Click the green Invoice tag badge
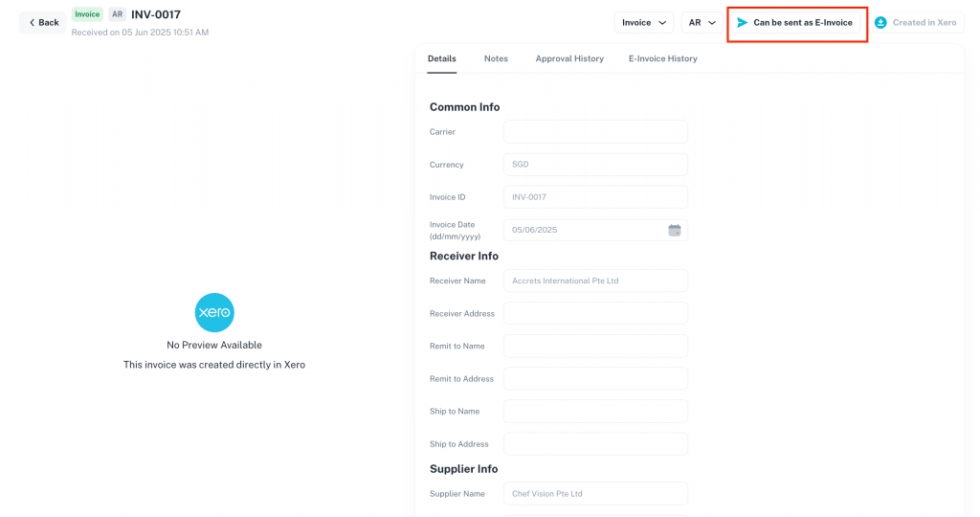Screen dimensions: 980x517 pos(87,14)
